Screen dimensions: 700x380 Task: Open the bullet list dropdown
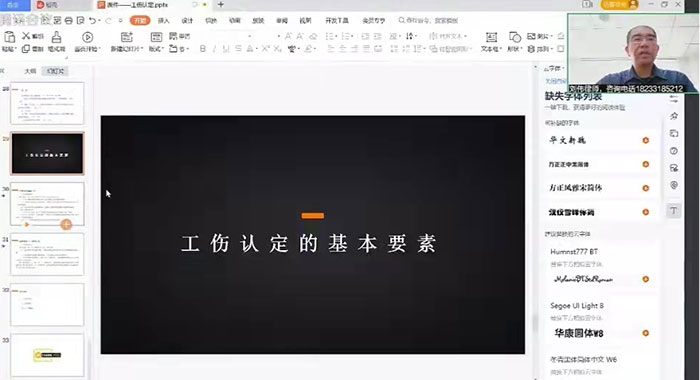pyautogui.click(x=336, y=36)
